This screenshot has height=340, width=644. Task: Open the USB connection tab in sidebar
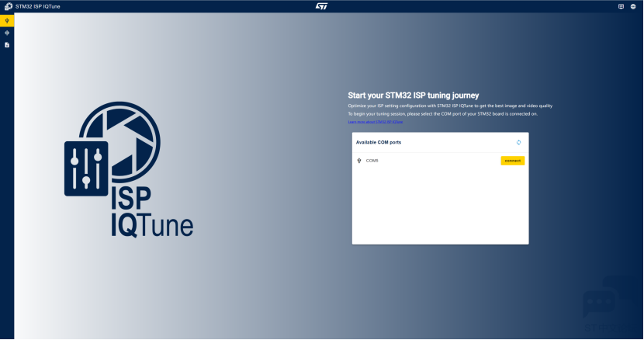7,20
